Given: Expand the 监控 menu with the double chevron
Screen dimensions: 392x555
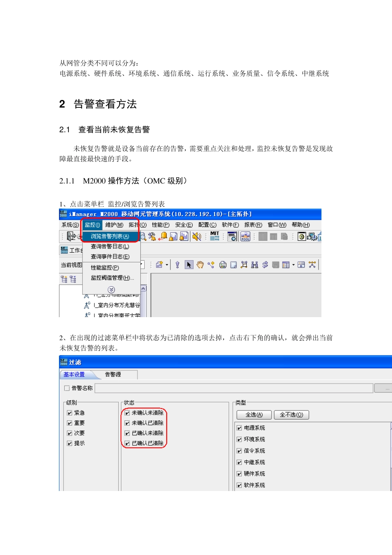Looking at the screenshot, I should point(111,289).
